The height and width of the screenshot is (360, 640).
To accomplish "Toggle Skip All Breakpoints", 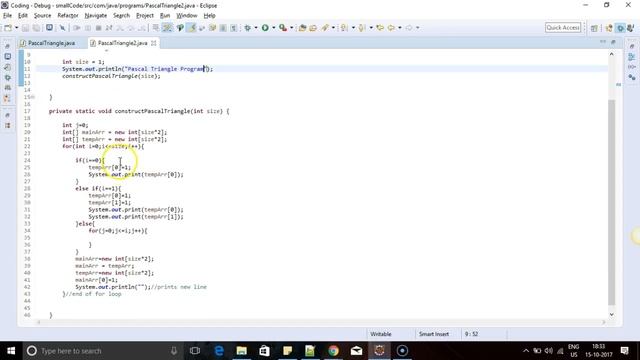I will (x=62, y=28).
